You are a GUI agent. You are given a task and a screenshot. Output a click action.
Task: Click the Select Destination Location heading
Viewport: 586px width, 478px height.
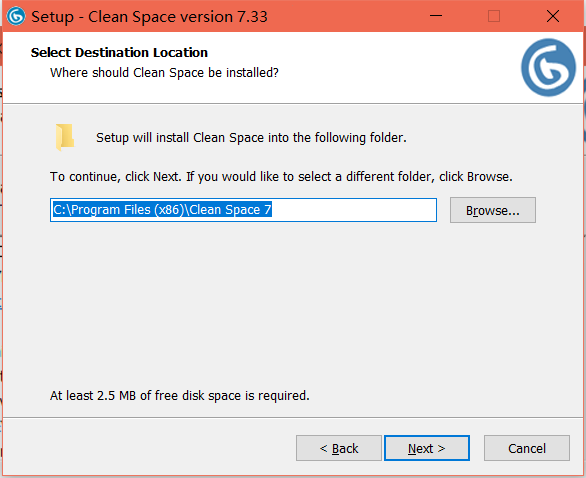119,53
